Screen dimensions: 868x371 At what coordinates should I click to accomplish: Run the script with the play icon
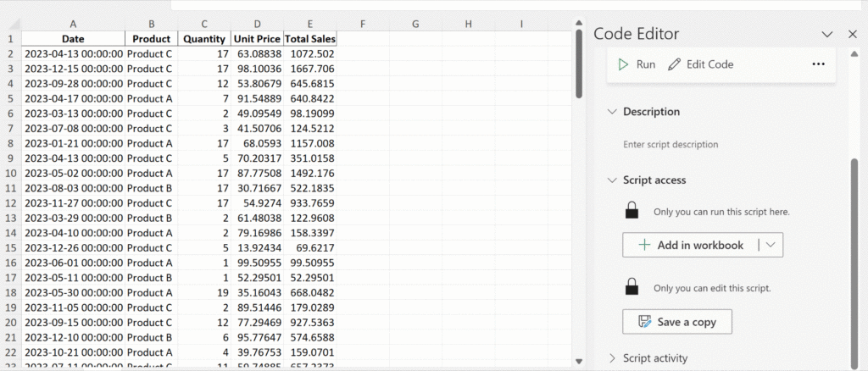point(623,64)
